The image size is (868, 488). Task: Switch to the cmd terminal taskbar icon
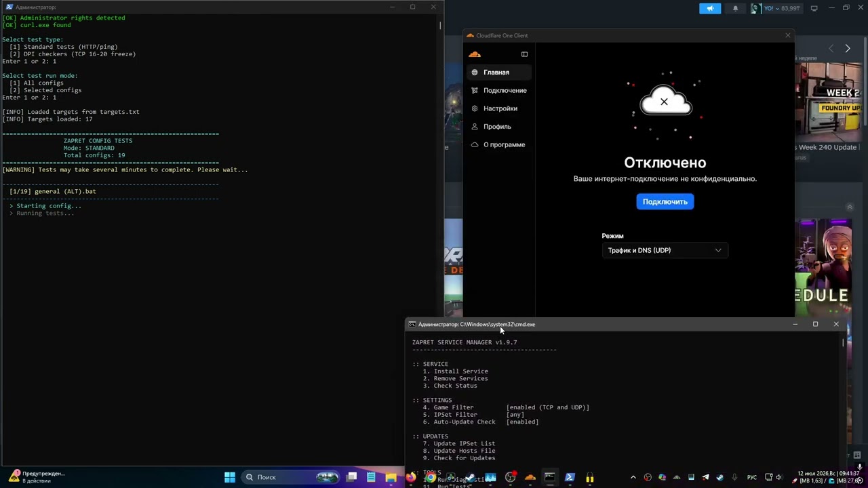(x=550, y=477)
